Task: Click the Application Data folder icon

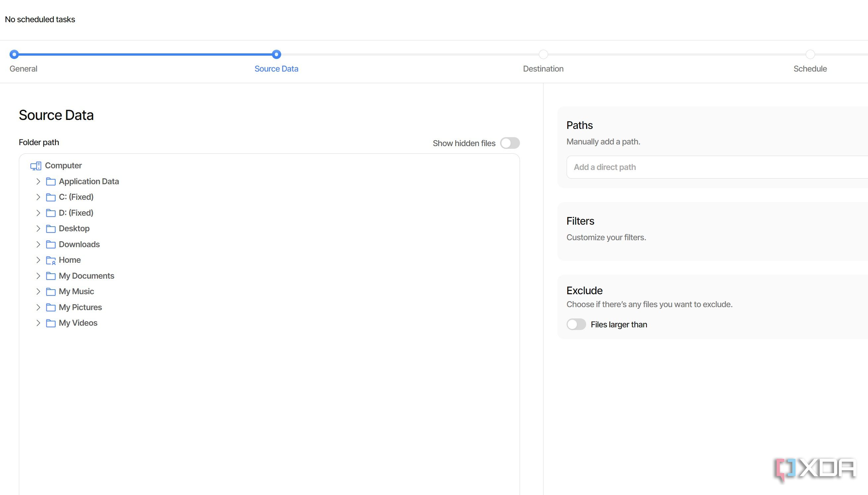Action: click(51, 182)
